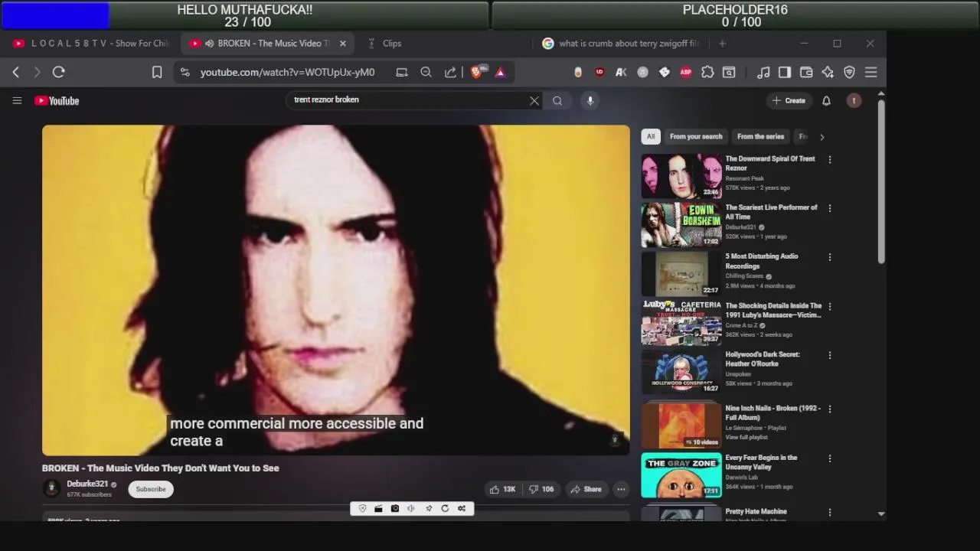Toggle the browser sidebar panel icon
Screen dimensions: 980x551
785,72
